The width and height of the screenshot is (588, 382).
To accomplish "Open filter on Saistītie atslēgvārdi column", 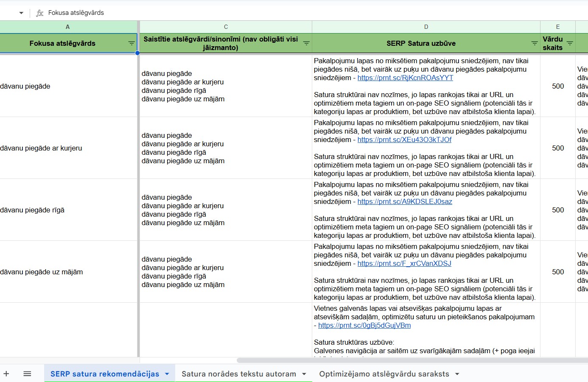I will [x=306, y=43].
